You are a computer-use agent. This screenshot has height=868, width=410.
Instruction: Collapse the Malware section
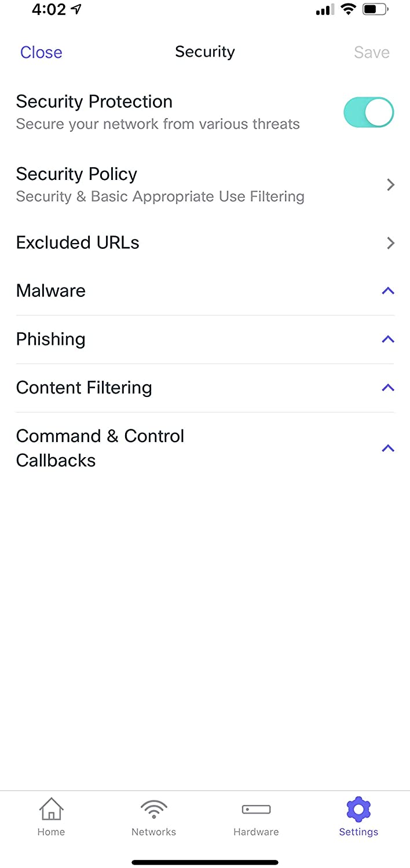click(x=387, y=290)
